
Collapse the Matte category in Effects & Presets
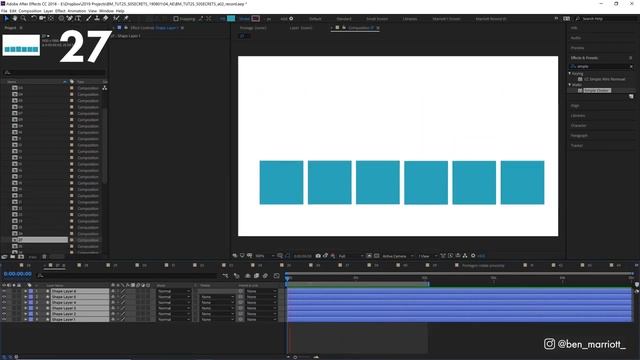pos(570,85)
